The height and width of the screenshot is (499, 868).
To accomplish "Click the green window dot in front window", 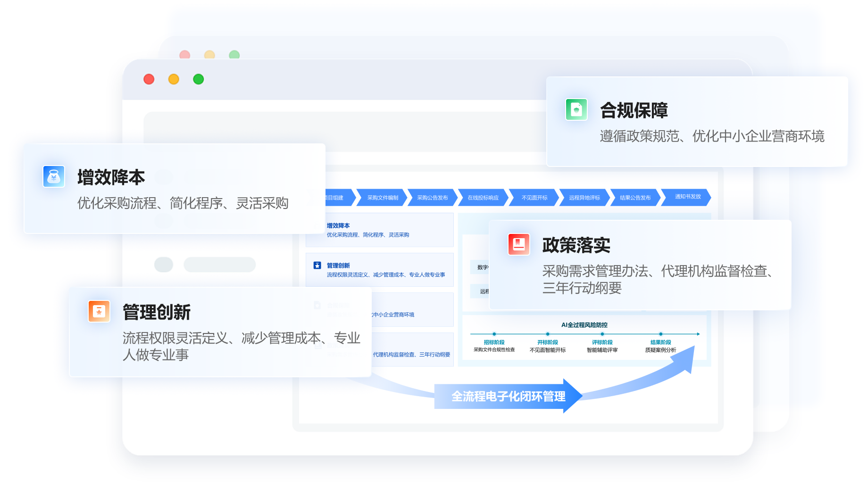I will pos(199,79).
